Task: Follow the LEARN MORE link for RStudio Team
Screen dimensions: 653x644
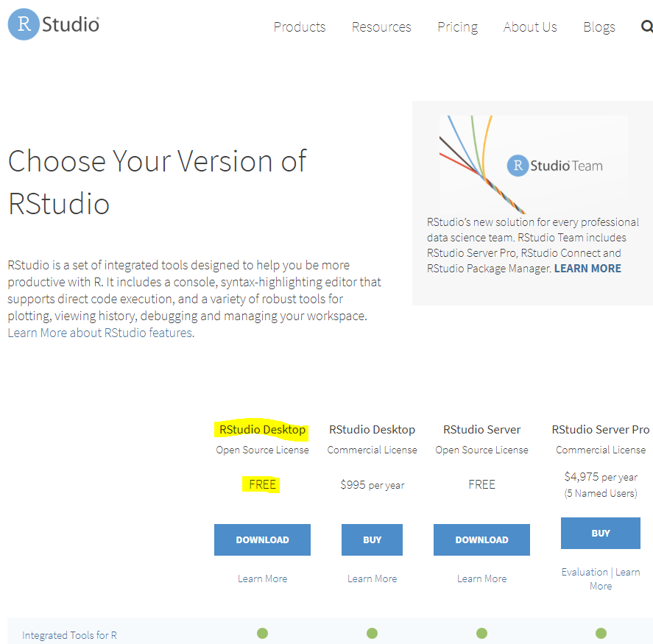Action: point(587,269)
